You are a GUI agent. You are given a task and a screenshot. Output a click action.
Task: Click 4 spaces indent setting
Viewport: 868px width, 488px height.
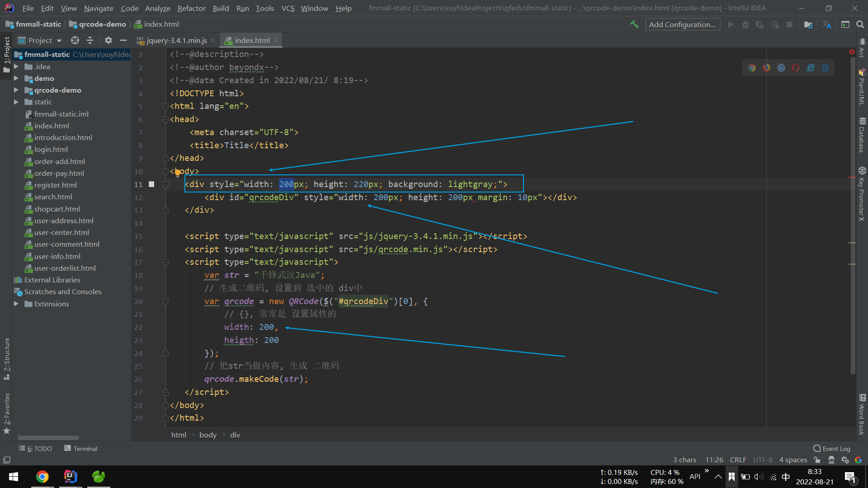point(793,460)
